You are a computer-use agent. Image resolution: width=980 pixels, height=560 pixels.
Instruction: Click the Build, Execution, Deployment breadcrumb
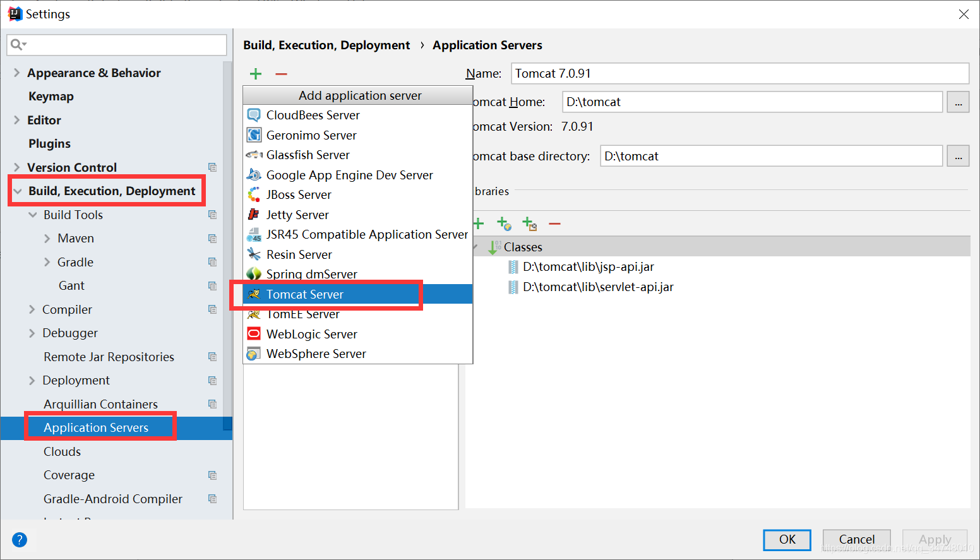point(326,45)
